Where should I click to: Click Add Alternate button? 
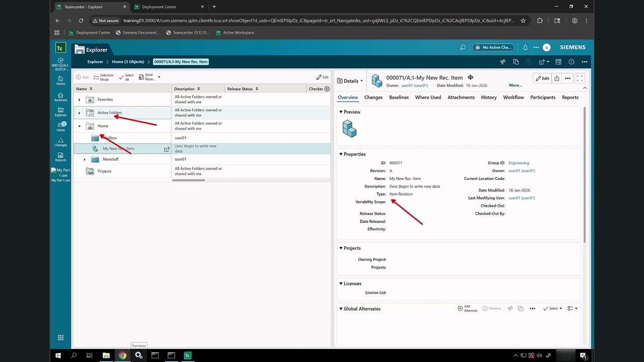pyautogui.click(x=467, y=308)
